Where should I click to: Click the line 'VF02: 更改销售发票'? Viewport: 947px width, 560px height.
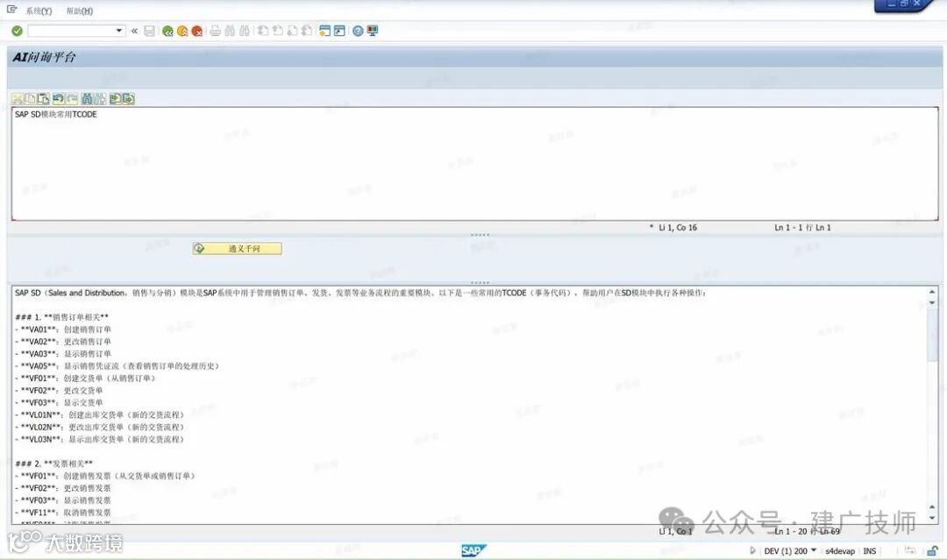pyautogui.click(x=63, y=488)
